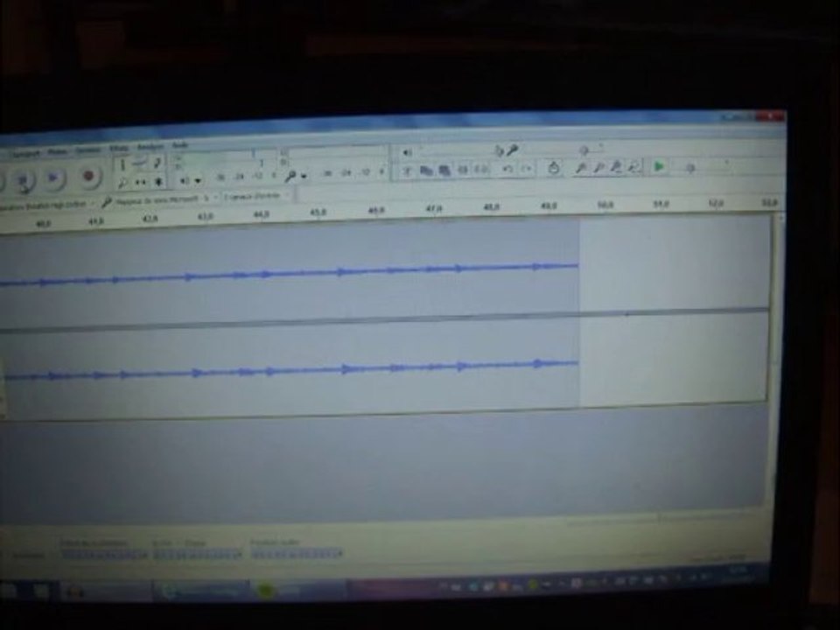Click the upper channel waveform

290,273
